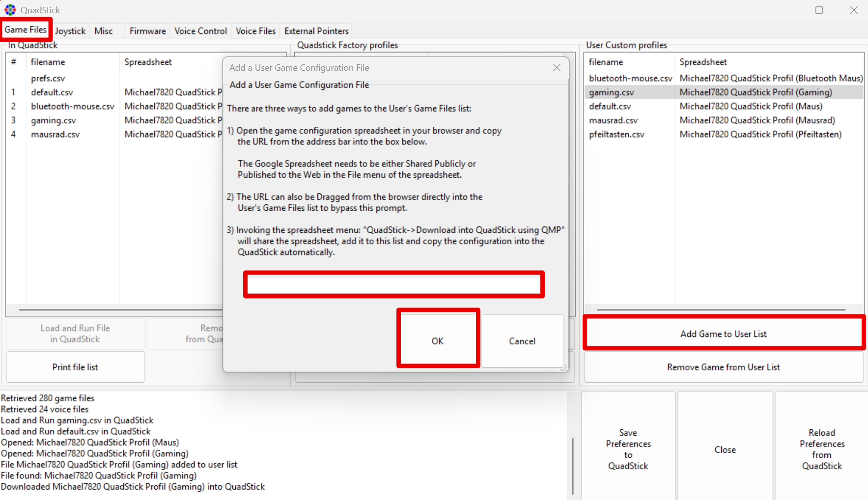Open the External Pointers tab
Image resolution: width=868 pixels, height=500 pixels.
[x=316, y=31]
